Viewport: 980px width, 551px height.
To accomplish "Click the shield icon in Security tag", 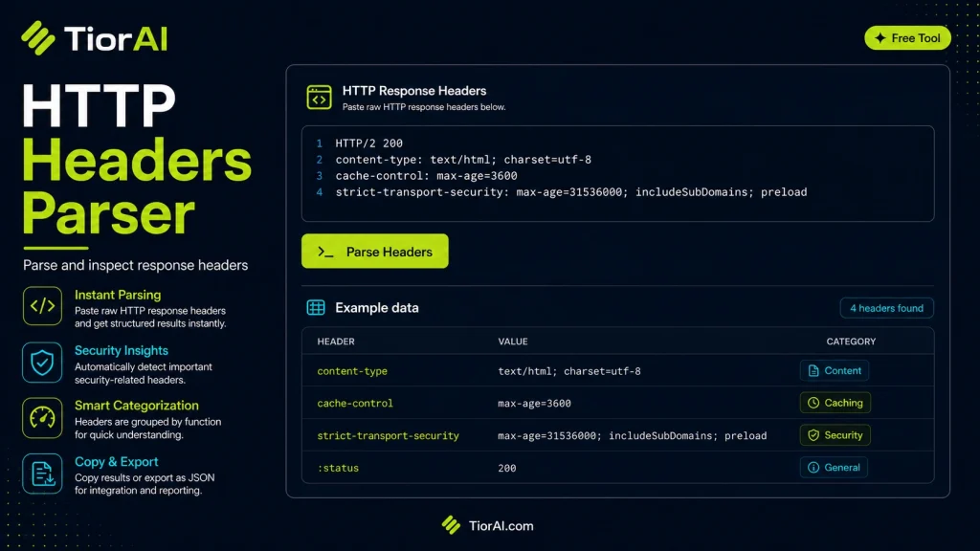I will (x=813, y=435).
